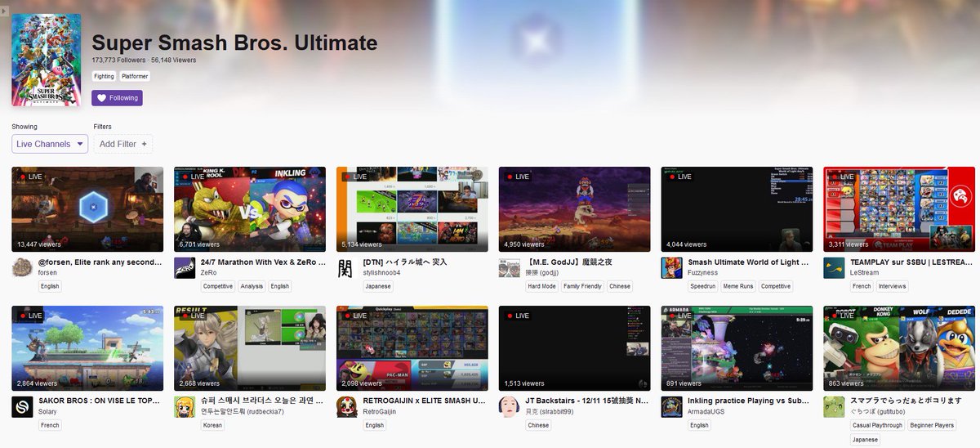Click Analysis tag under ZeRo's stream
The image size is (980, 448).
coord(252,286)
